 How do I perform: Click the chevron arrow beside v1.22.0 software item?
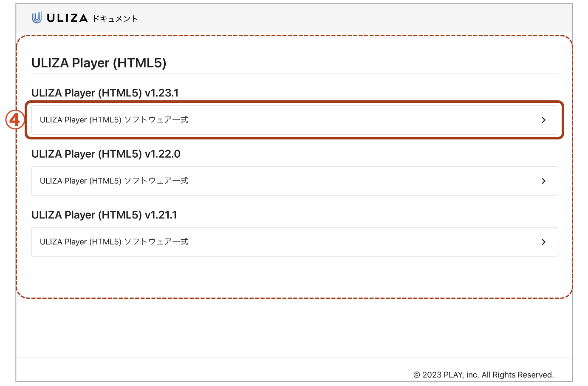point(544,181)
